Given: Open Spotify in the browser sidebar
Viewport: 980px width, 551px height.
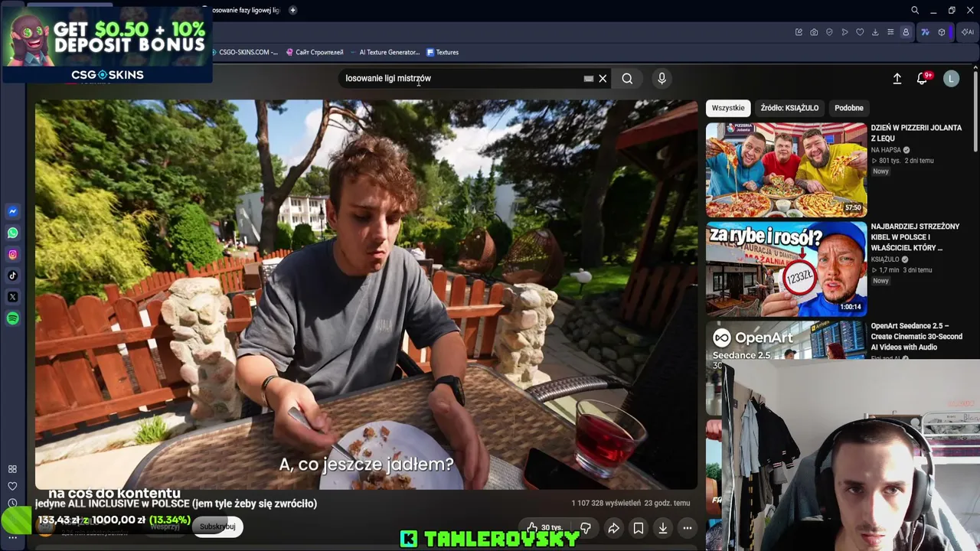Looking at the screenshot, I should click(12, 318).
